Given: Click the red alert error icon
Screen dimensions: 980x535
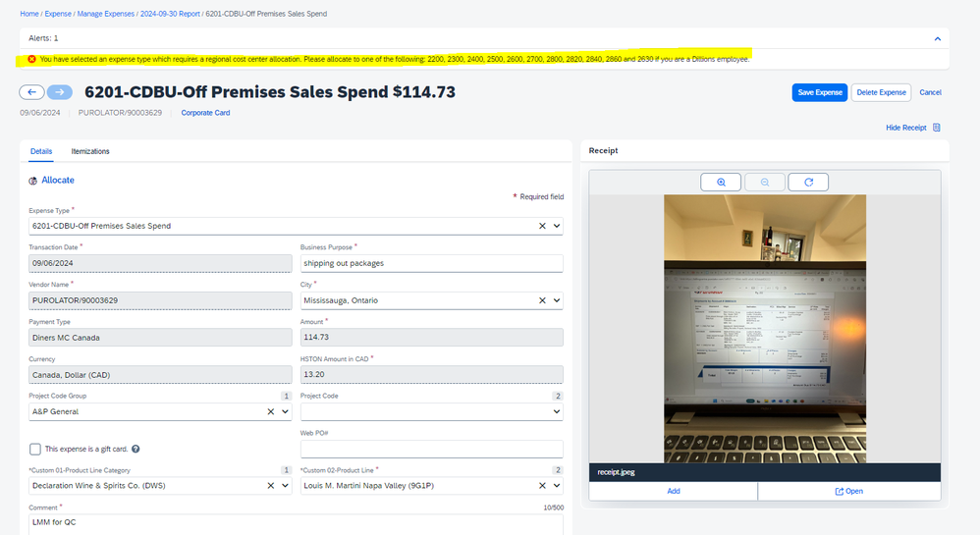Looking at the screenshot, I should tap(31, 59).
